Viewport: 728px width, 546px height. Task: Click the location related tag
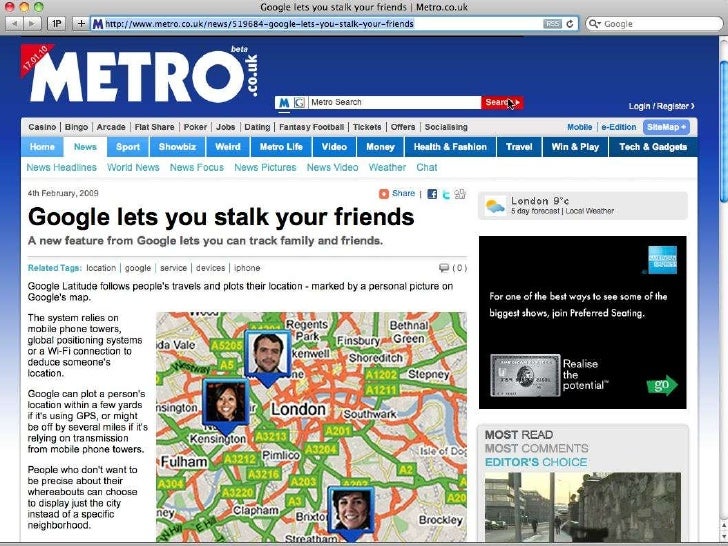pyautogui.click(x=101, y=268)
